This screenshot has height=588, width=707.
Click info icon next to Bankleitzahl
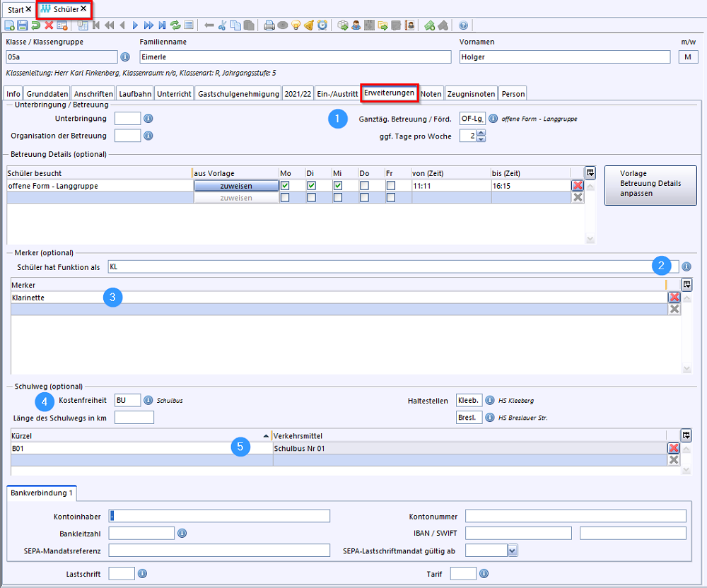(182, 533)
